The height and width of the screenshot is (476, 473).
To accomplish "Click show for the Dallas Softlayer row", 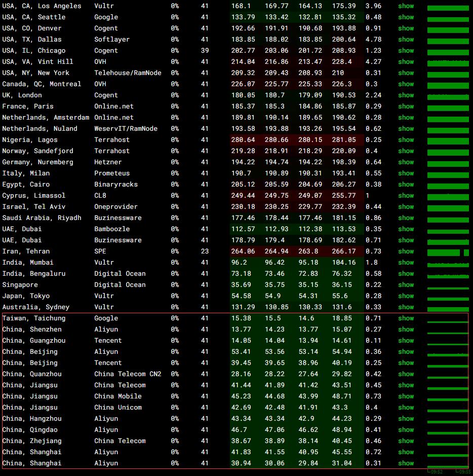I will [x=406, y=40].
